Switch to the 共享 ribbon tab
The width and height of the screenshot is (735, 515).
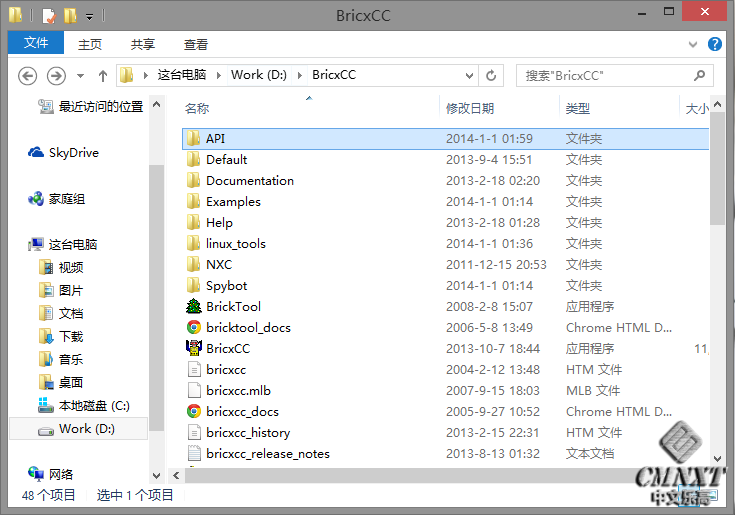click(143, 45)
